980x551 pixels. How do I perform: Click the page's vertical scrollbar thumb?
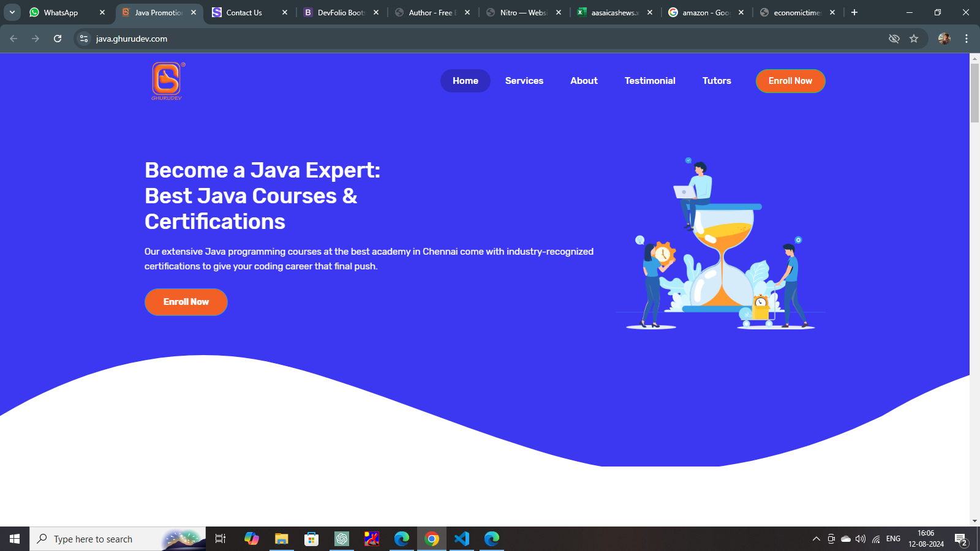(974, 92)
